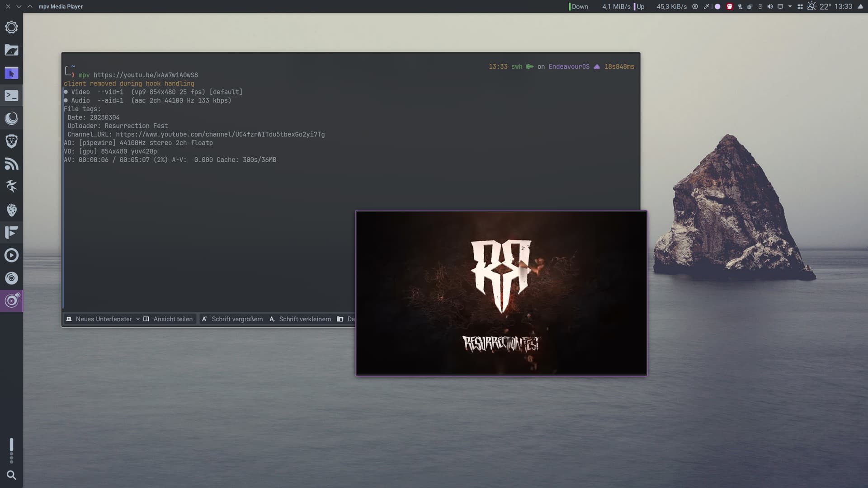Expand hidden system tray icons arrow
This screenshot has width=868, height=488.
(x=790, y=6)
